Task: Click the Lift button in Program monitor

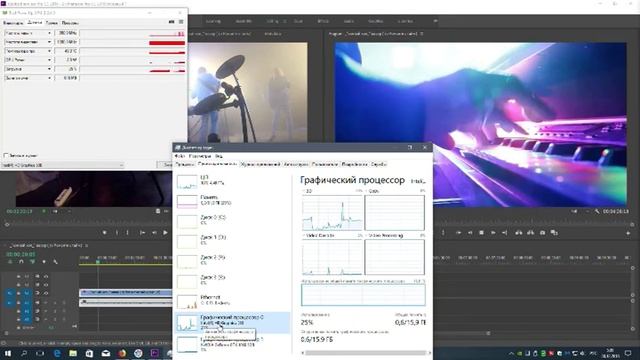Action: coord(519,233)
